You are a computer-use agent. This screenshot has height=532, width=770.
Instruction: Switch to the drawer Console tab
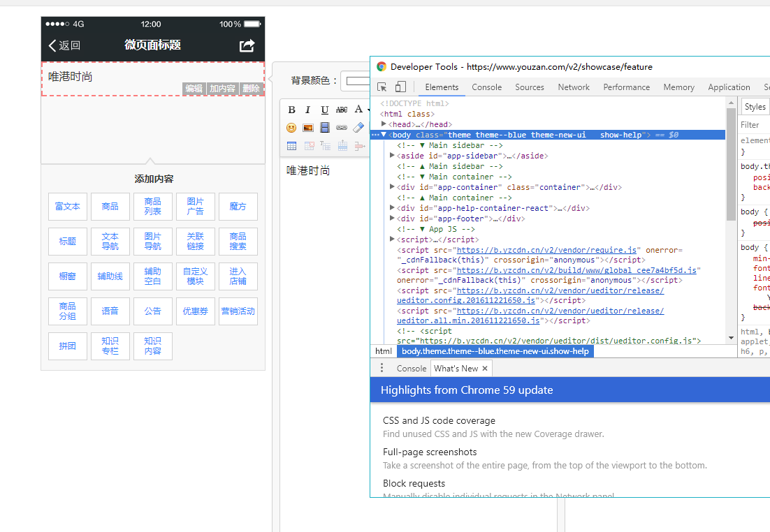(x=412, y=368)
